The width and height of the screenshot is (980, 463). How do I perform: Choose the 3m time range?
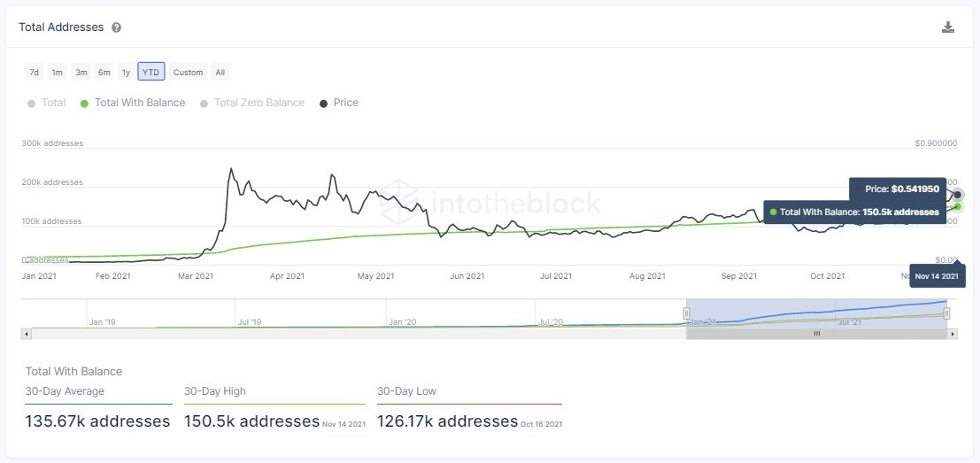(81, 72)
